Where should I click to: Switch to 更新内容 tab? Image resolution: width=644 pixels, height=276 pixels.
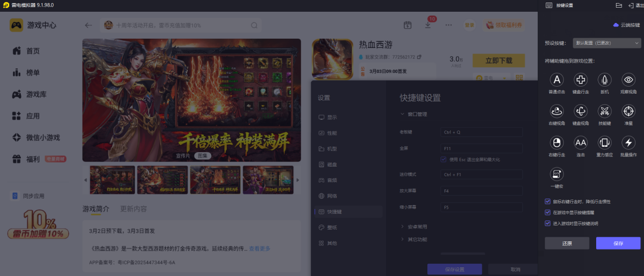pos(134,209)
